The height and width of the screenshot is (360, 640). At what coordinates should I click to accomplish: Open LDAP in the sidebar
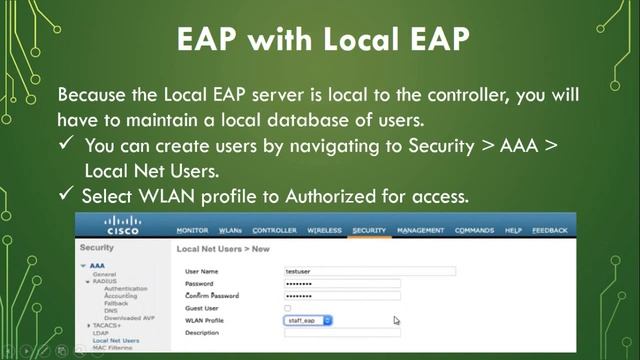click(x=100, y=333)
